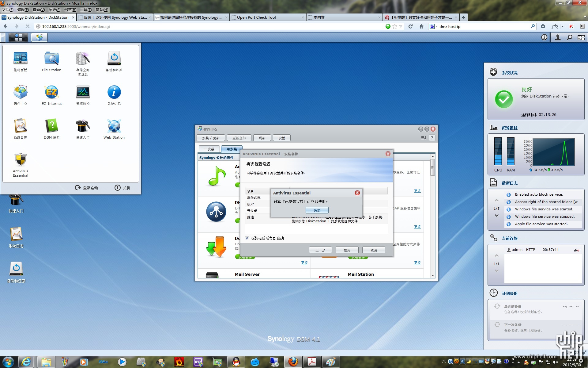Screen dimensions: 588x368
Task: Switch to Open Port Check Tool tab
Action: 268,17
